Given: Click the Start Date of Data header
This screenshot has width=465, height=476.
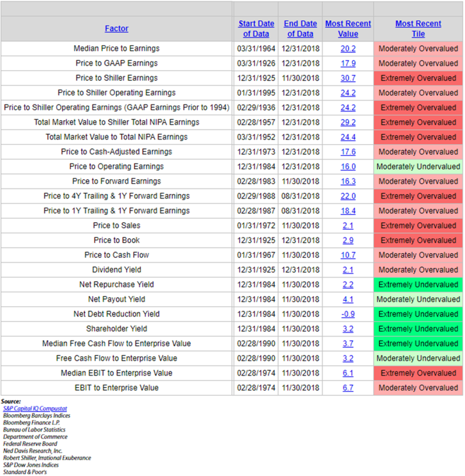Looking at the screenshot, I should pos(256,28).
